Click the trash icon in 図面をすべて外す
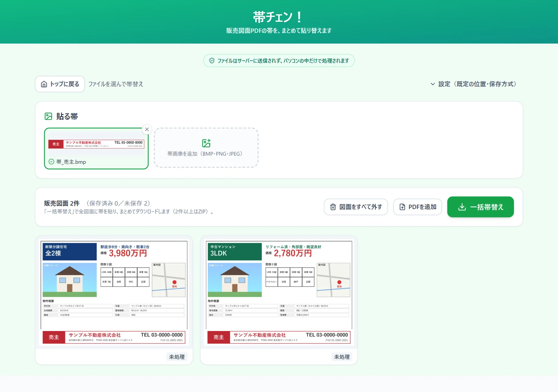This screenshot has height=392, width=558. pyautogui.click(x=333, y=207)
